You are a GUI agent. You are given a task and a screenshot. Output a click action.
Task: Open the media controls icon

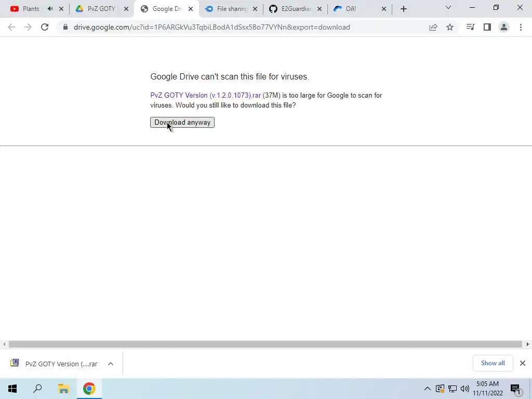(470, 27)
